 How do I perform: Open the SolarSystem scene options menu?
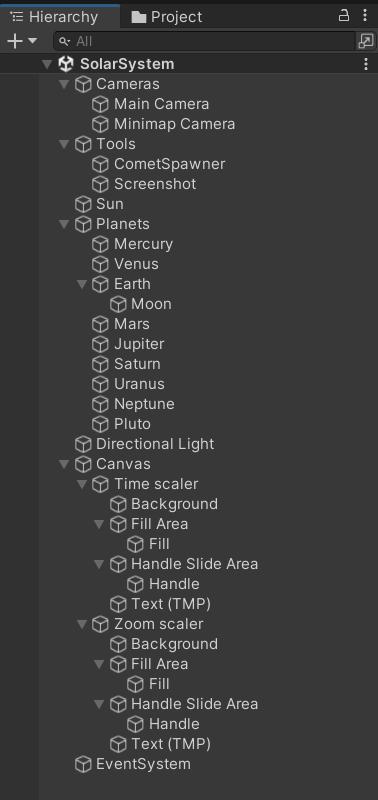pos(366,64)
